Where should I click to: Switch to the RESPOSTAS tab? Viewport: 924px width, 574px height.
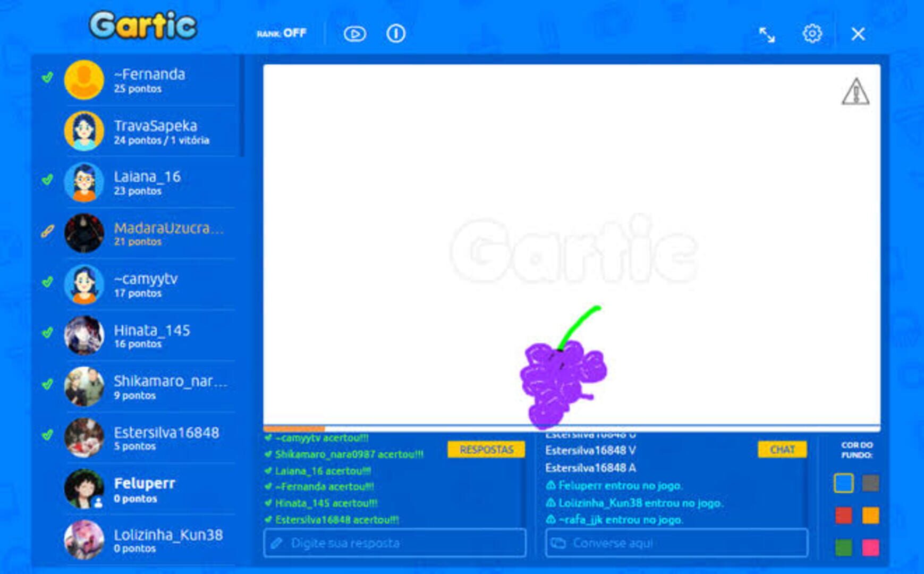pos(486,450)
